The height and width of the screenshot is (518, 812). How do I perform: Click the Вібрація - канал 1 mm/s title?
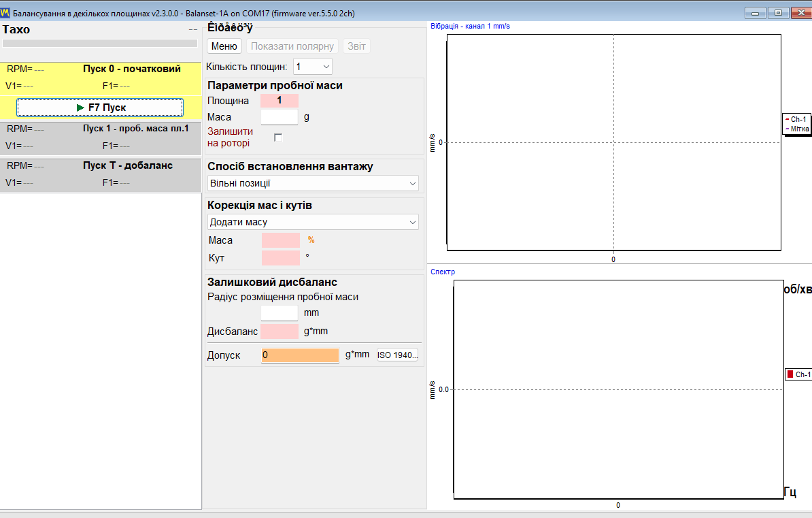[470, 26]
